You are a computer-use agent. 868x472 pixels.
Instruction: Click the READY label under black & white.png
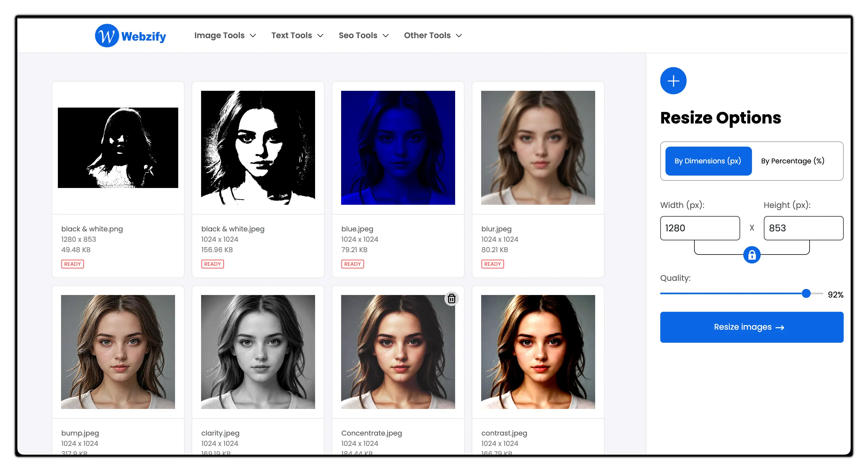[72, 264]
